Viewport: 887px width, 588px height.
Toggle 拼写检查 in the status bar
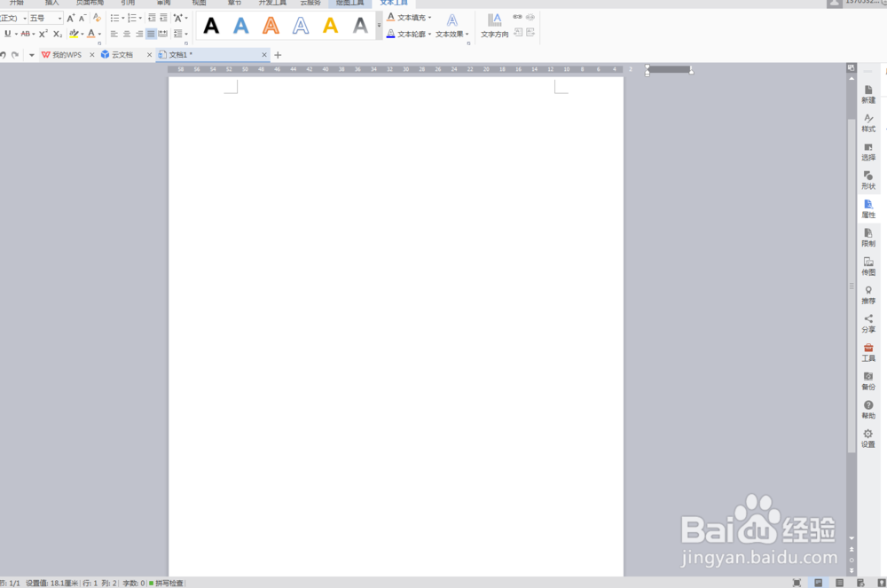167,583
